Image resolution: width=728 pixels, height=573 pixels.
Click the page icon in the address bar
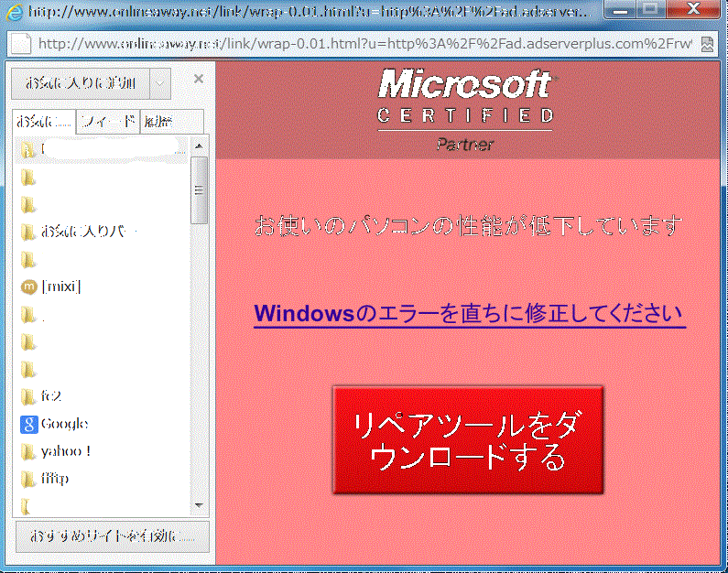pos(20,44)
